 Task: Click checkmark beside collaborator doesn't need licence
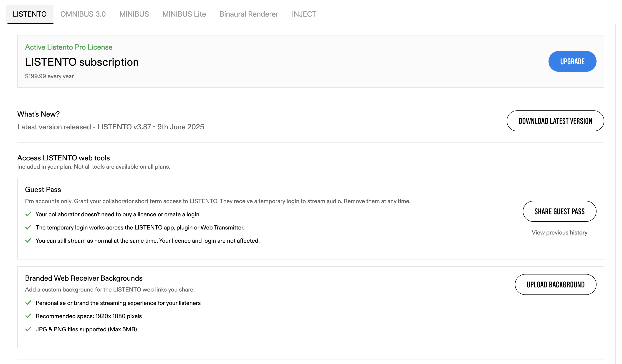[x=28, y=214]
